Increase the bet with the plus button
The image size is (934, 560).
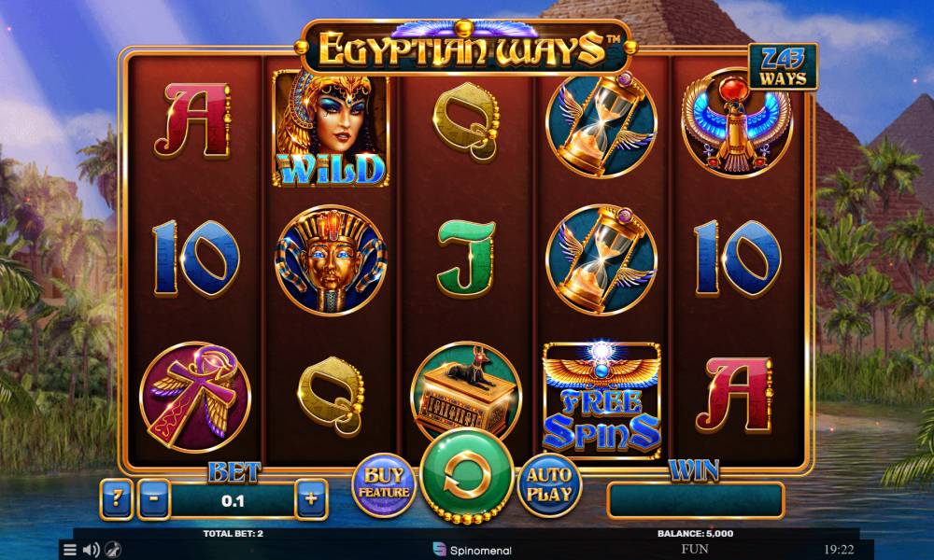311,499
